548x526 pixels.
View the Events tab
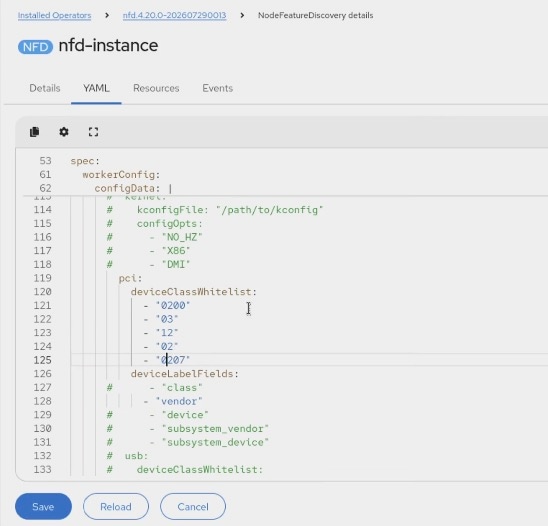(217, 88)
